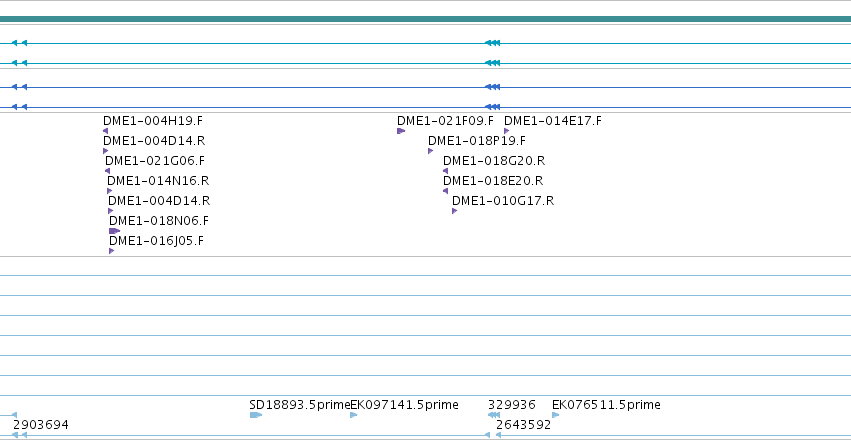The height and width of the screenshot is (440, 851).
Task: Click the arrow glyph under DME1-016J05.F
Action: [x=111, y=251]
